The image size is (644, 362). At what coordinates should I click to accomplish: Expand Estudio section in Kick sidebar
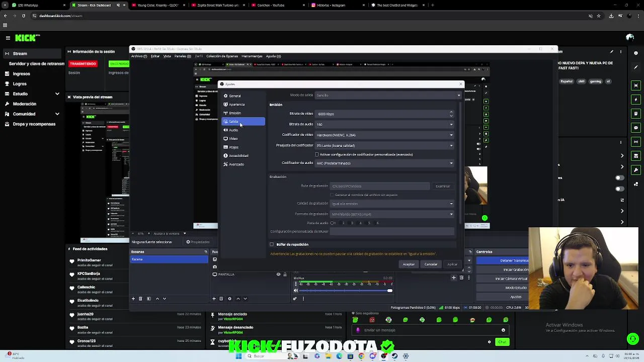pos(57,94)
